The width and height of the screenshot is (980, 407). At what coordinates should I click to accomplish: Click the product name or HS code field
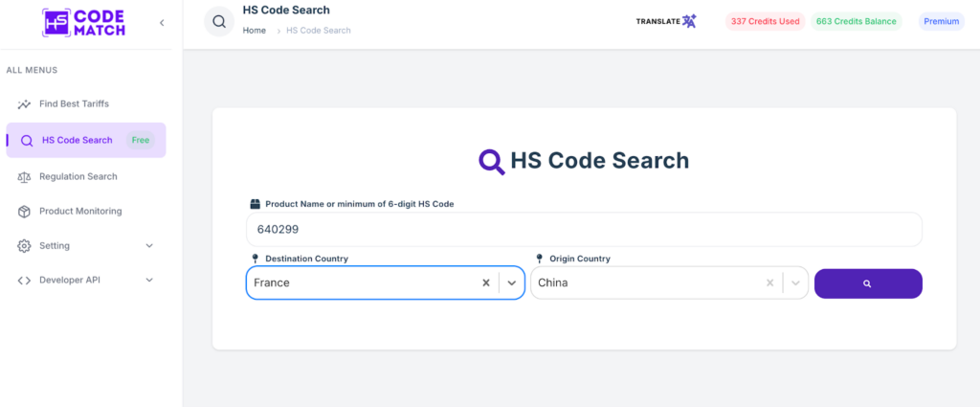coord(583,230)
